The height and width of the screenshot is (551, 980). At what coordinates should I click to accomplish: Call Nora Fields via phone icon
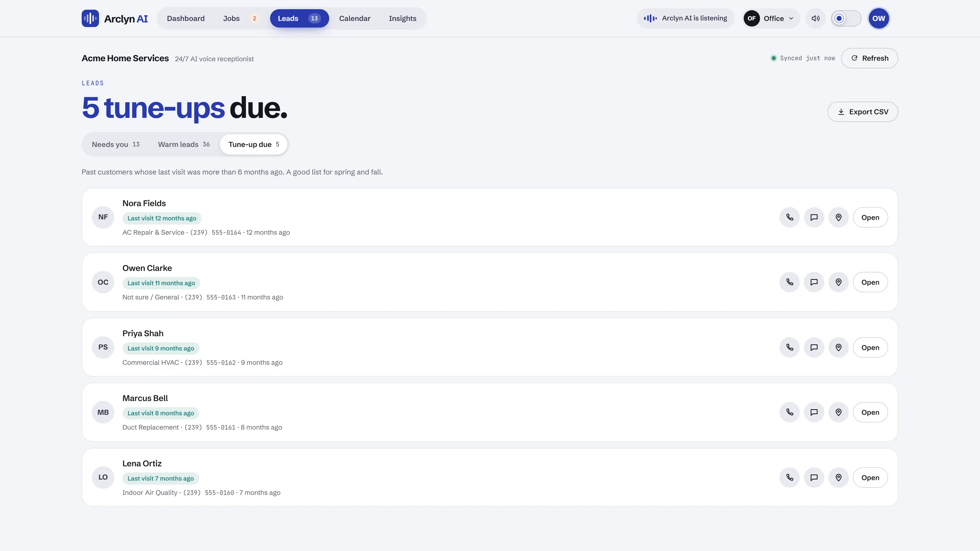pos(790,217)
